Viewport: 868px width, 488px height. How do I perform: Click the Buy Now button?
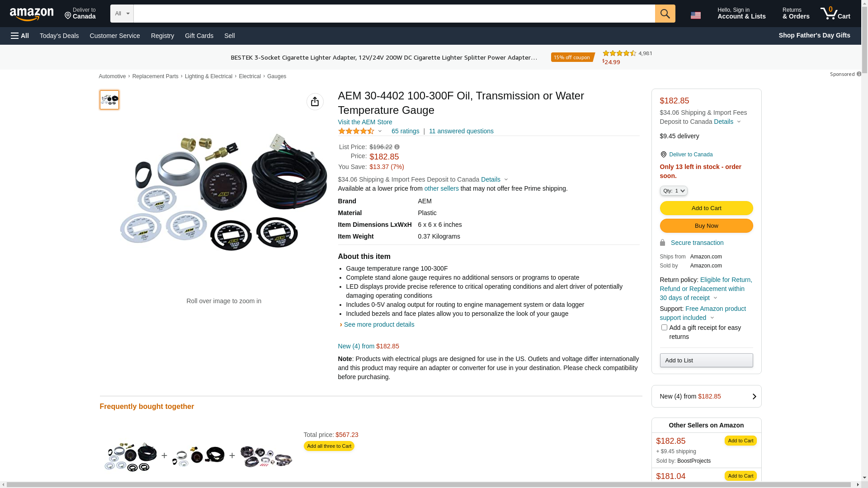click(x=706, y=226)
